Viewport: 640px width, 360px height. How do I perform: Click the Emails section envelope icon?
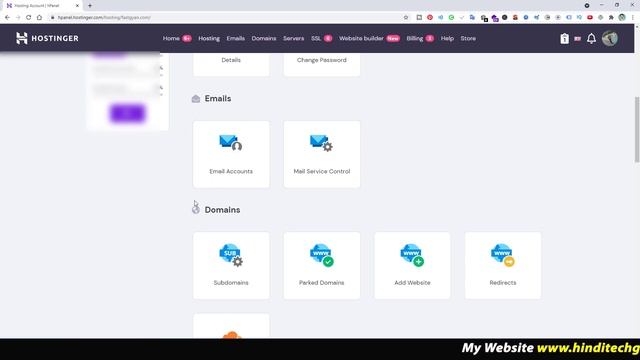196,99
